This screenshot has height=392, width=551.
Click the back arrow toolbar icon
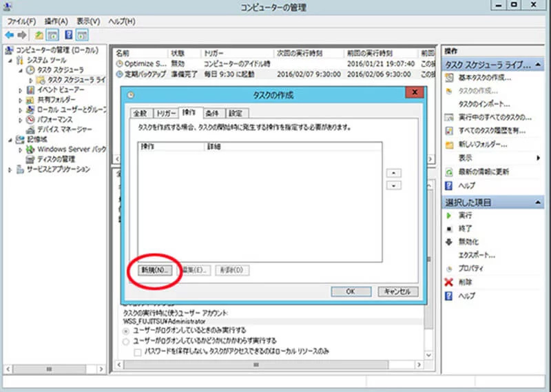[10, 34]
